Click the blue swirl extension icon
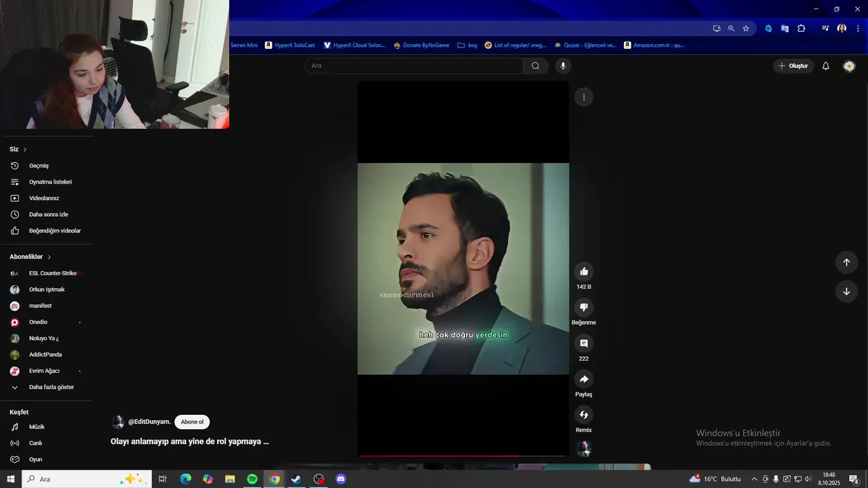The image size is (868, 488). 768,28
